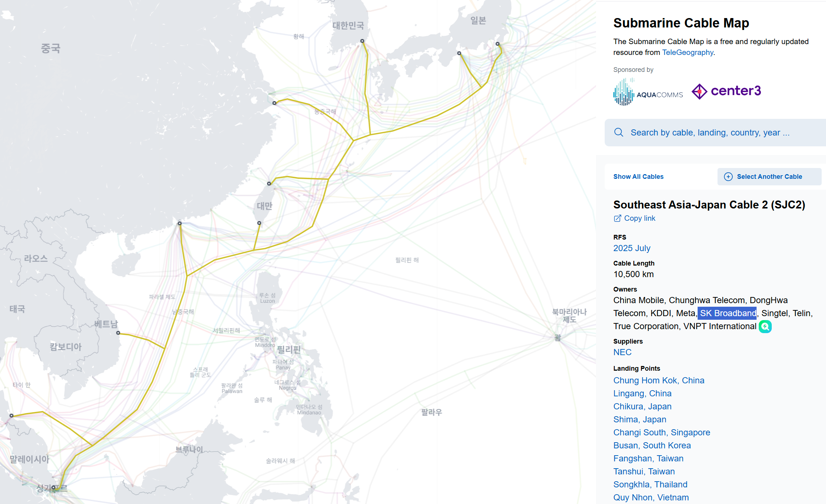The height and width of the screenshot is (504, 826).
Task: Focus the cable search input field
Action: 715,133
